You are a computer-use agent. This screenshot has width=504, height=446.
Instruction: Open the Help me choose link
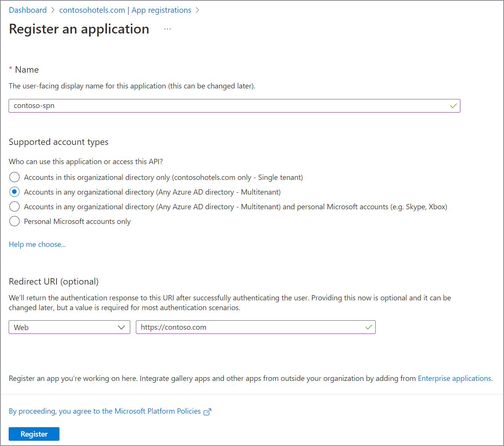coord(37,244)
